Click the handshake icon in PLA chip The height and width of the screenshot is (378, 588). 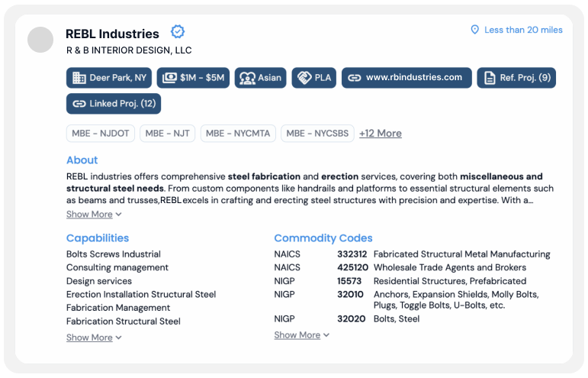click(x=304, y=78)
